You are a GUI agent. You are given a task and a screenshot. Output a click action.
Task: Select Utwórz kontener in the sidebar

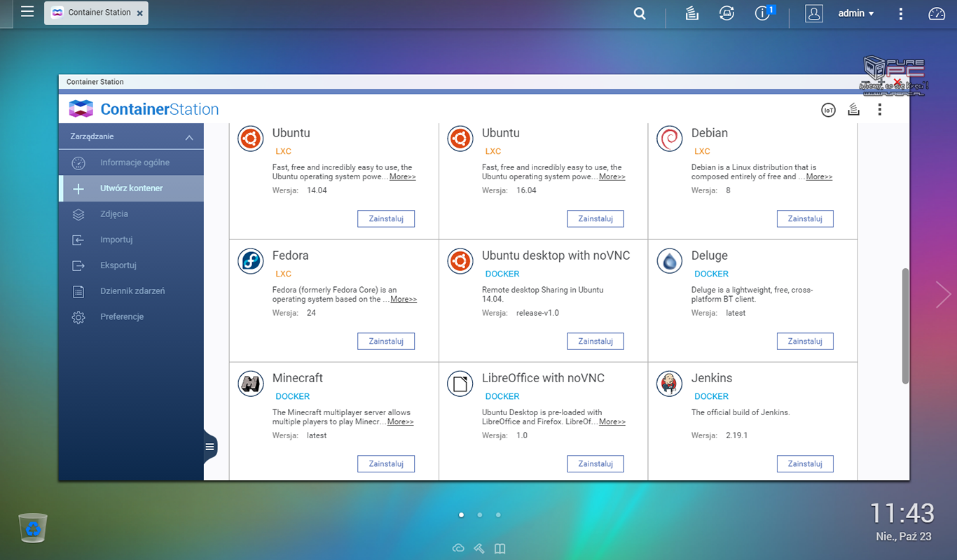[131, 188]
